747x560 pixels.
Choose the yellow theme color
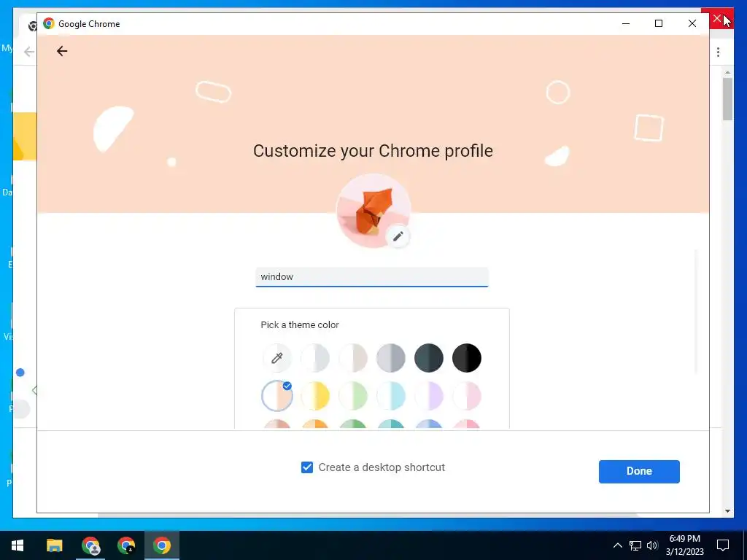pyautogui.click(x=315, y=396)
